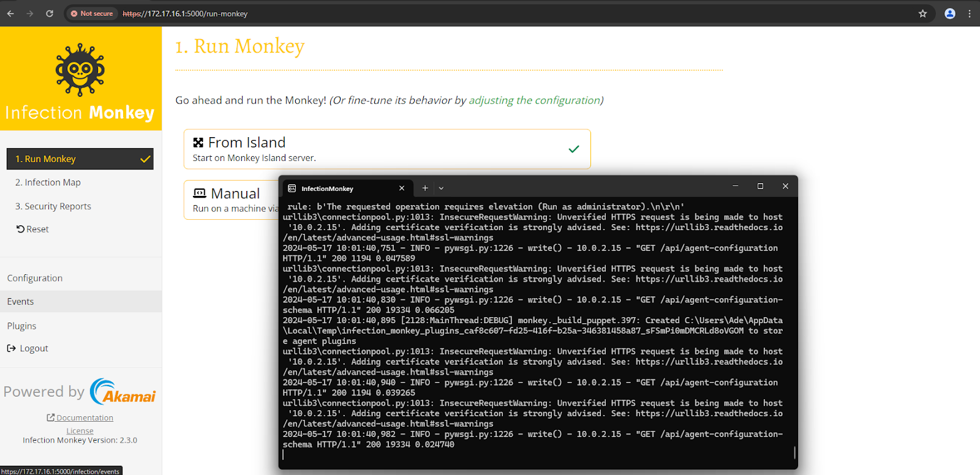Click the browser address bar URL
The height and width of the screenshot is (475, 980).
click(x=185, y=13)
